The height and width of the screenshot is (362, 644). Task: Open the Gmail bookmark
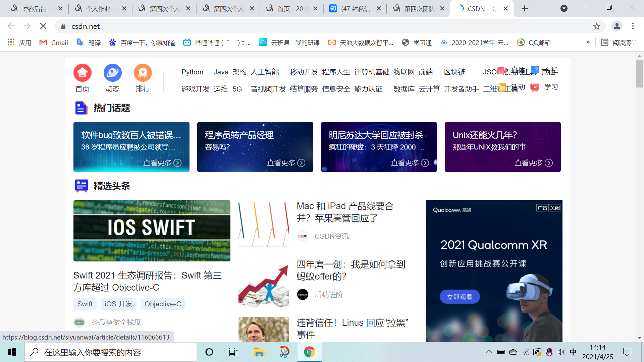[54, 43]
